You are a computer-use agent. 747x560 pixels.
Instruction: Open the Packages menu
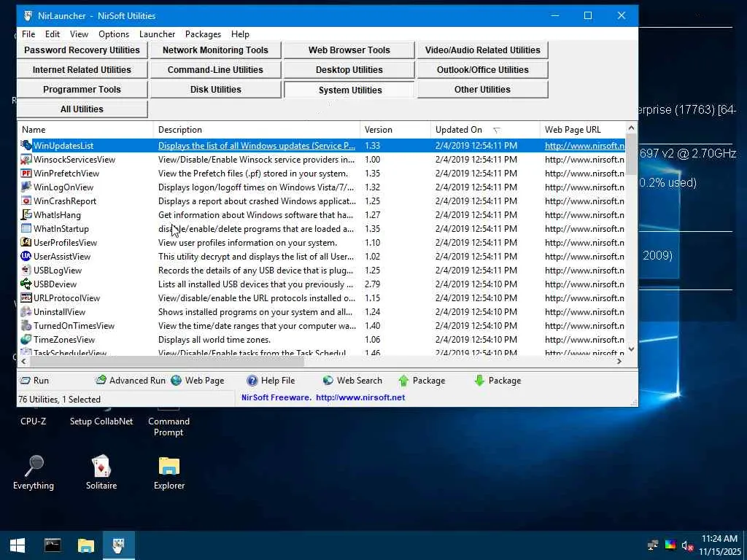coord(203,34)
